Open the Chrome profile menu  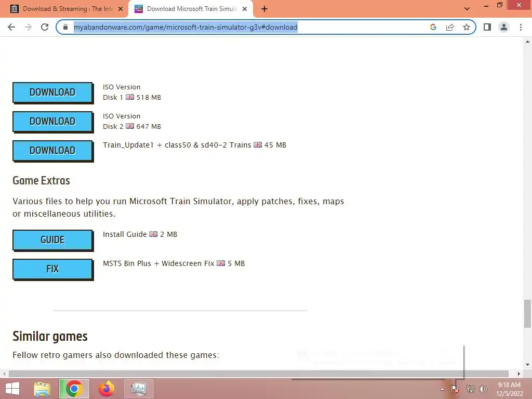[504, 27]
